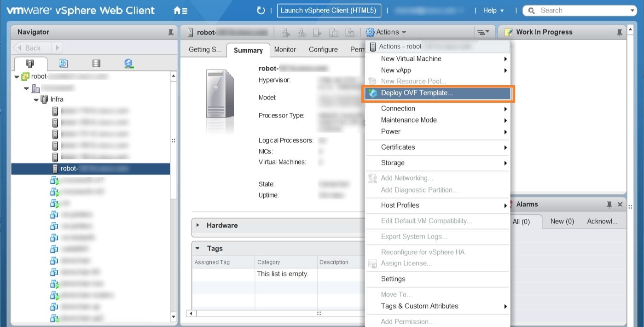644x327 pixels.
Task: Switch to the Getting Started tab
Action: 205,50
